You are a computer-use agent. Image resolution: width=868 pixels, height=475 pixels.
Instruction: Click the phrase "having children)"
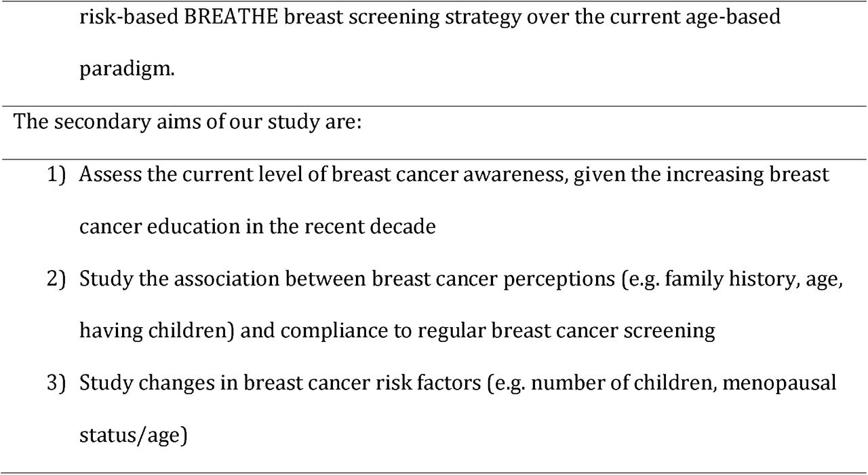(157, 330)
